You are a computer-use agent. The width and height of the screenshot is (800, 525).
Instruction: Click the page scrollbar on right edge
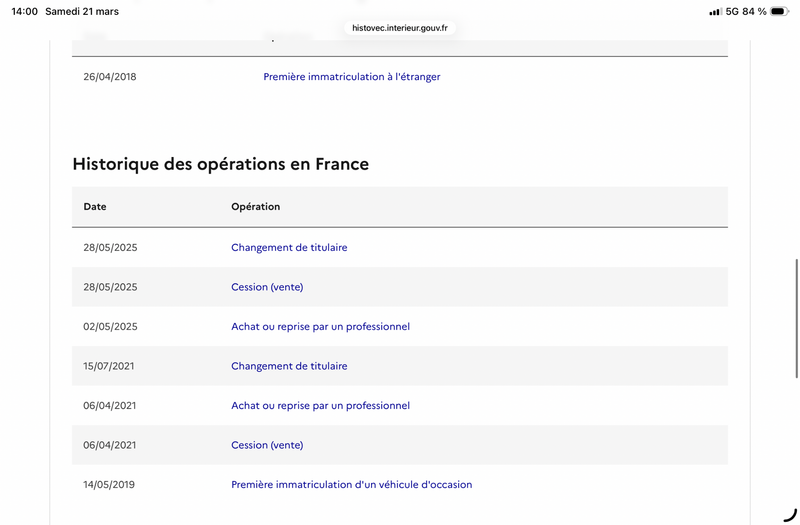[797, 318]
